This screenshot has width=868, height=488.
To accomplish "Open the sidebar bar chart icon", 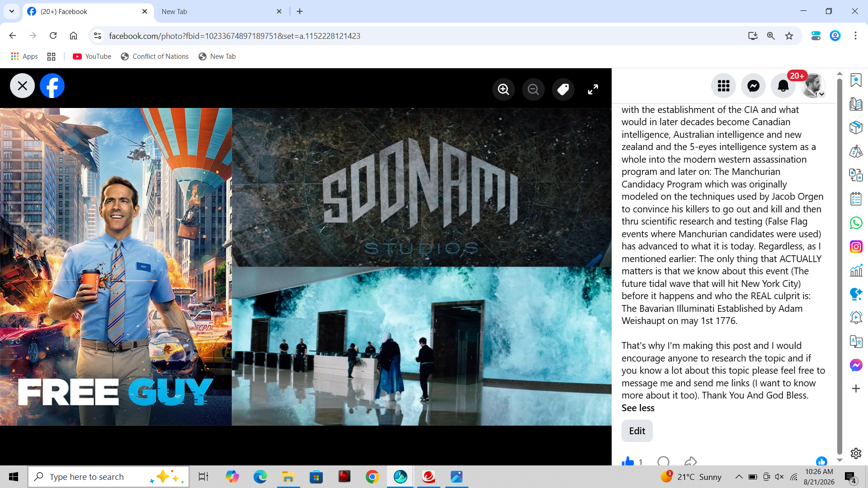I will 856,270.
